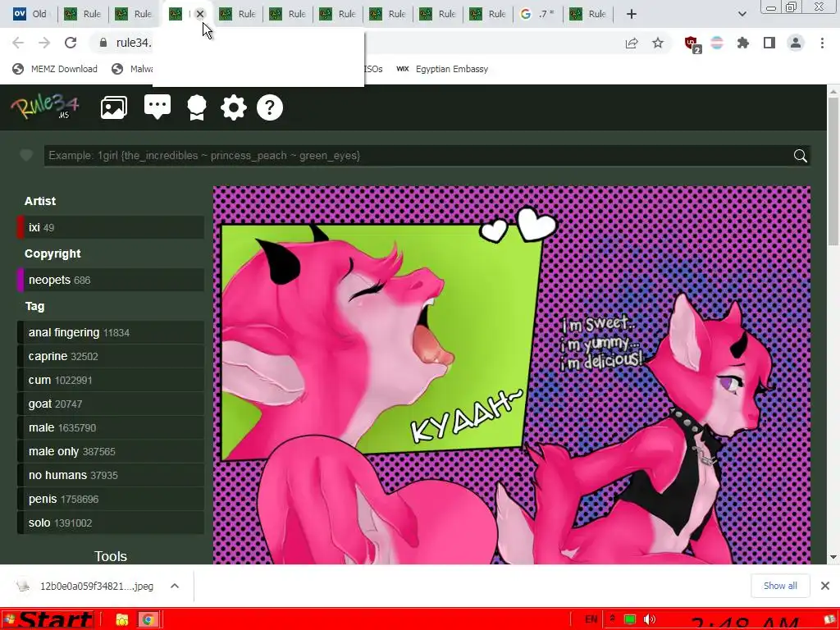Bookmark this page with the star icon

click(658, 43)
